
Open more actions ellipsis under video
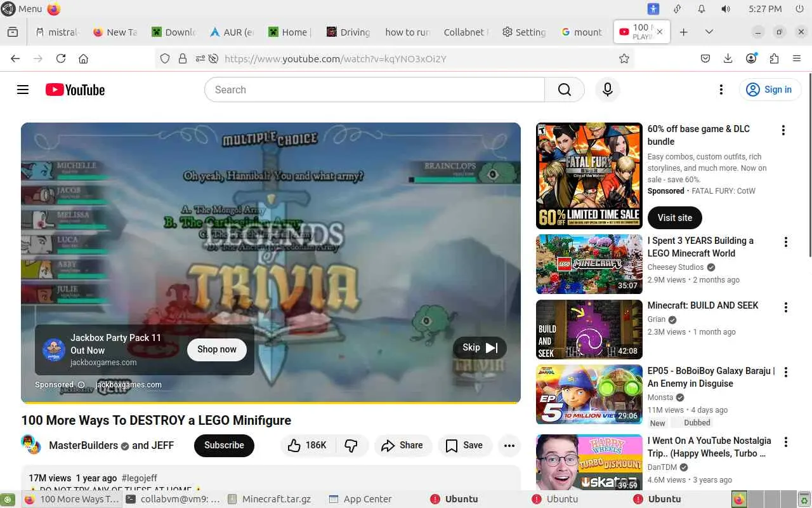tap(509, 445)
